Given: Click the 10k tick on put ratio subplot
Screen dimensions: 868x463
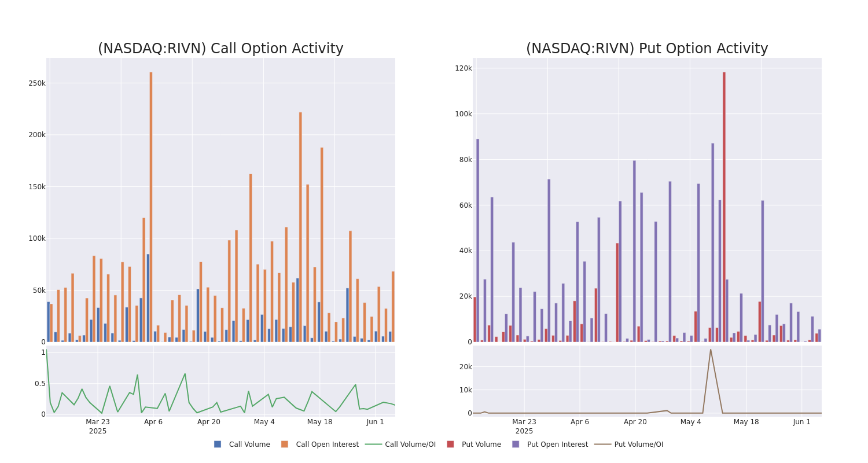Looking at the screenshot, I should coord(465,390).
